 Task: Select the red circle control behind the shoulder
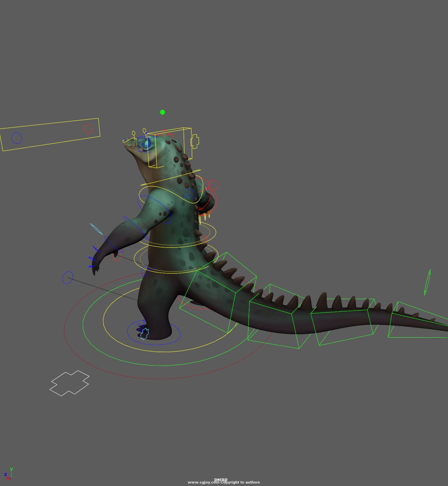(x=213, y=185)
